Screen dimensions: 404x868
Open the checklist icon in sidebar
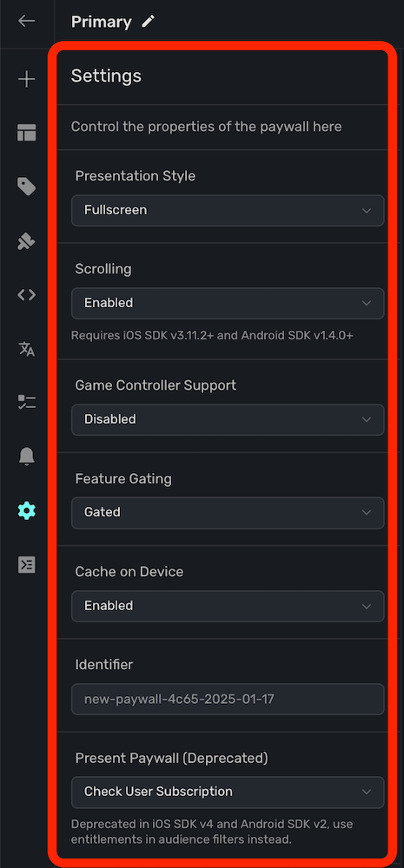27,403
